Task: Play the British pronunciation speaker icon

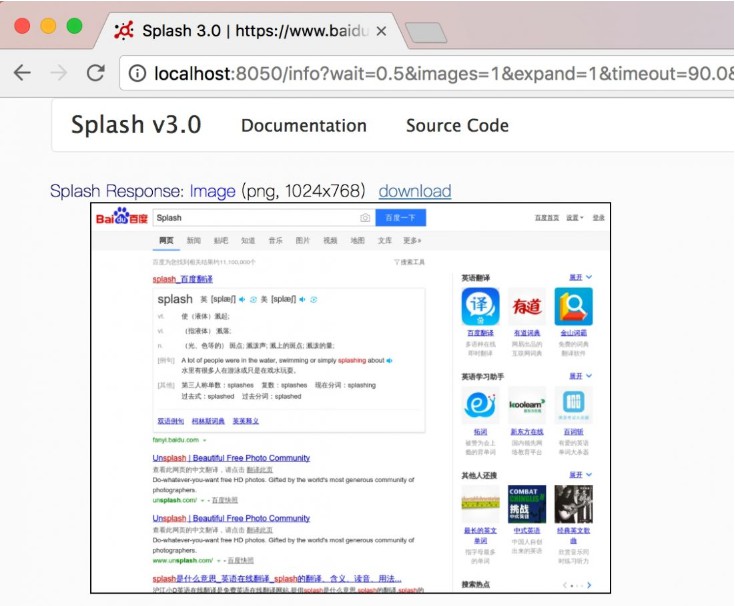Action: coord(242,299)
